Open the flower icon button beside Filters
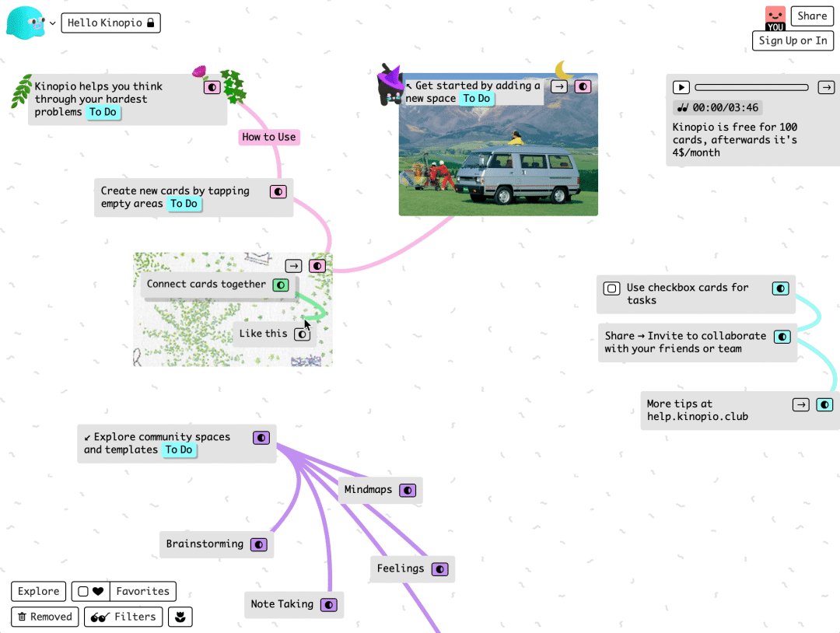Screen dimensions: 840x633 [180, 617]
